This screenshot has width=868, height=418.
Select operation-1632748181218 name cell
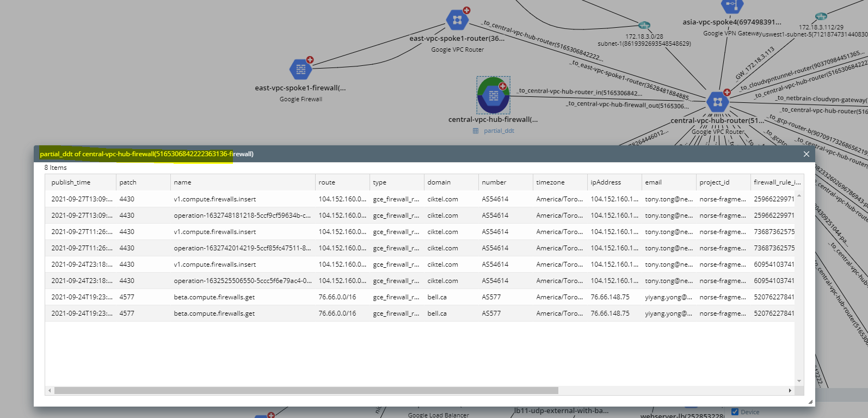click(x=243, y=216)
